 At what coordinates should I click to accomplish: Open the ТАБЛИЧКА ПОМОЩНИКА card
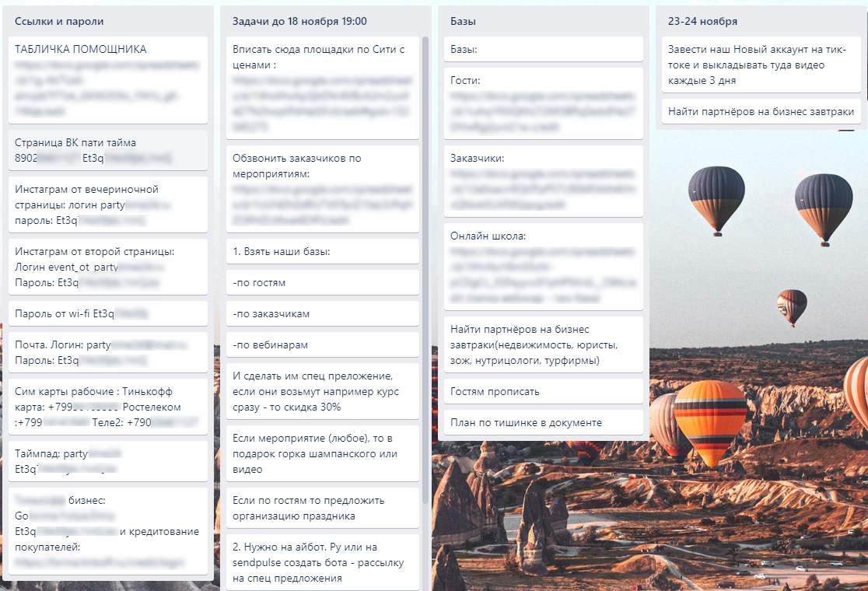click(108, 79)
